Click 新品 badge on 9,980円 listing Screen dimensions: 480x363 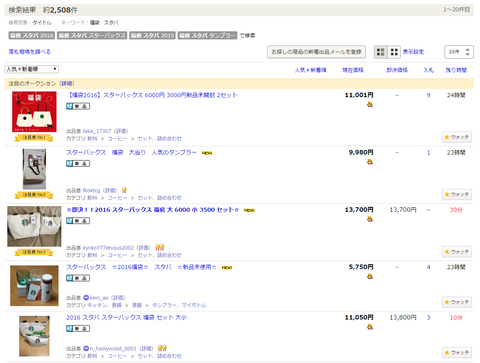[78, 164]
